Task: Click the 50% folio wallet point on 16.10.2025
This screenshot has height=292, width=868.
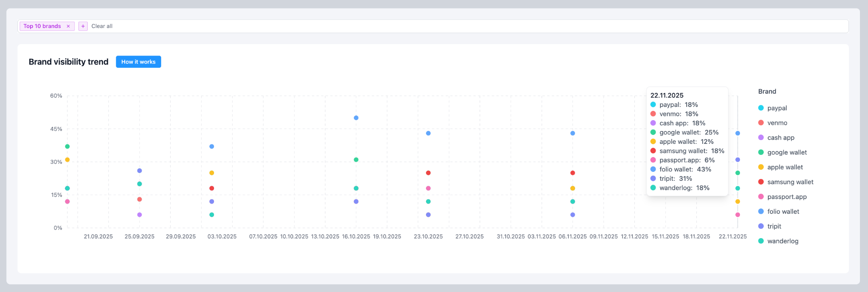Action: (356, 118)
